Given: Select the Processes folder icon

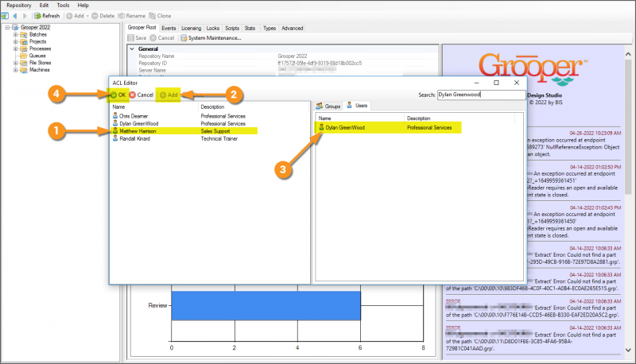Looking at the screenshot, I should [x=24, y=48].
